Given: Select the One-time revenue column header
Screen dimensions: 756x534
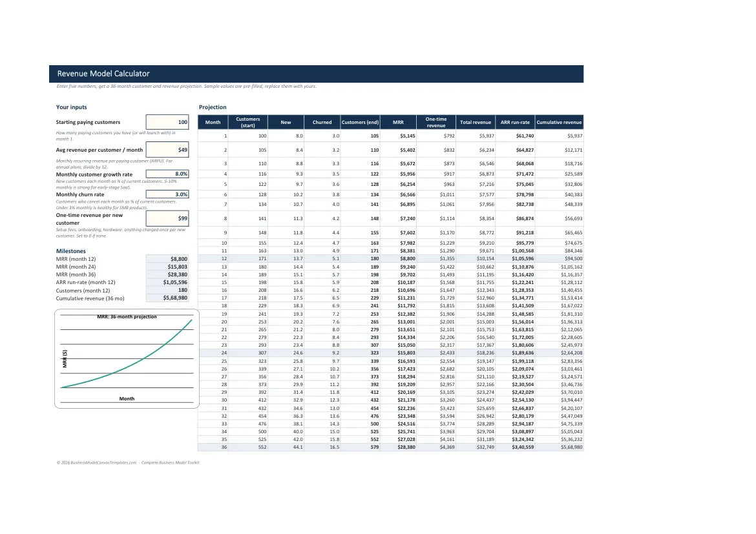Looking at the screenshot, I should (436, 123).
